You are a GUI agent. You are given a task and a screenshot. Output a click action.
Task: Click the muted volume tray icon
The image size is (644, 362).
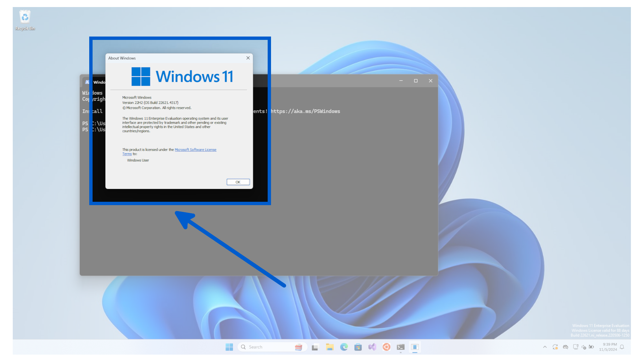(x=584, y=347)
